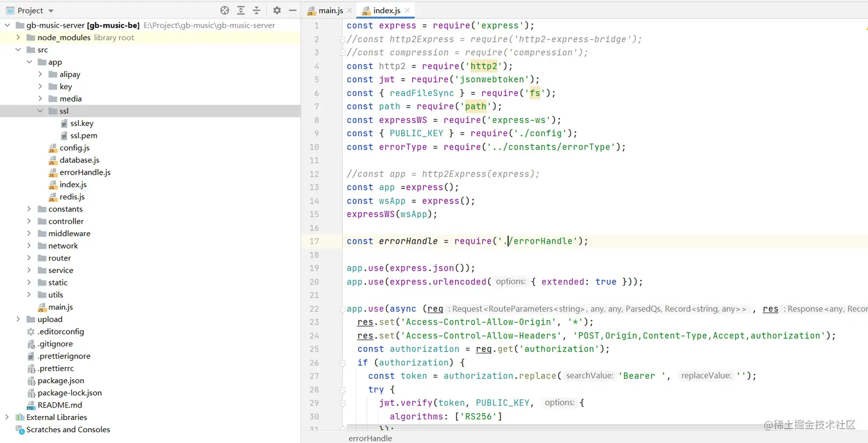Expand the External Libraries arrow

[7, 417]
